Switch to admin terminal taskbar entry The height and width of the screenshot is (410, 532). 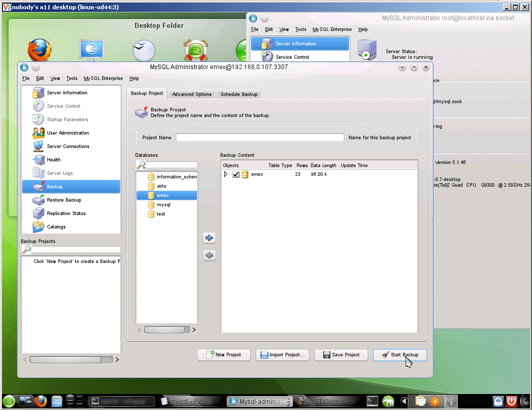tap(122, 402)
